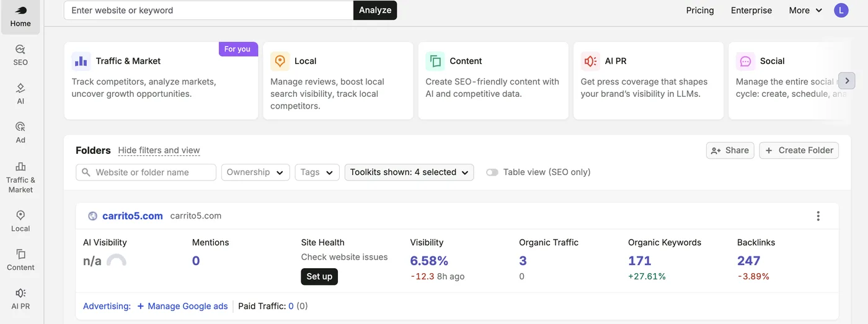Click the Traffic & Market bar chart icon
The height and width of the screenshot is (324, 868).
[x=81, y=61]
